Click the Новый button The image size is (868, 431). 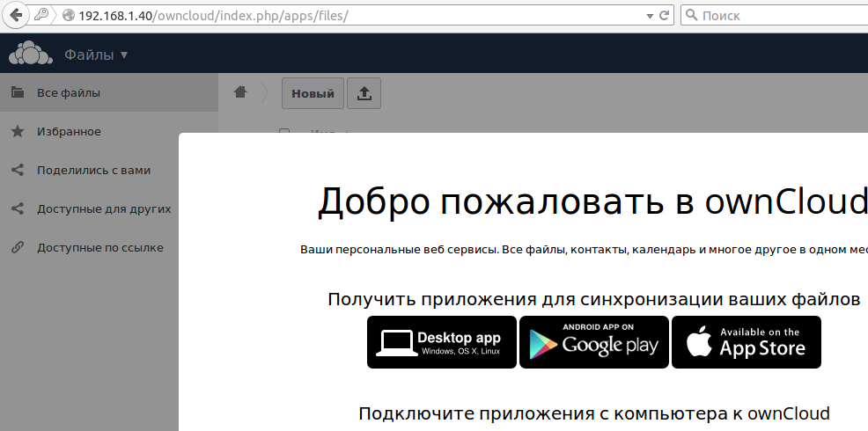[x=313, y=93]
